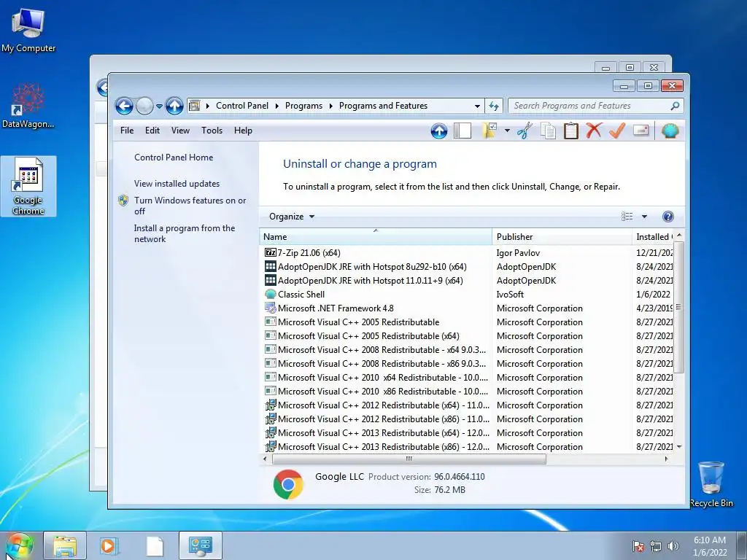The width and height of the screenshot is (747, 560).
Task: Click the vertical scrollbar down arrow of the list
Action: click(x=679, y=447)
